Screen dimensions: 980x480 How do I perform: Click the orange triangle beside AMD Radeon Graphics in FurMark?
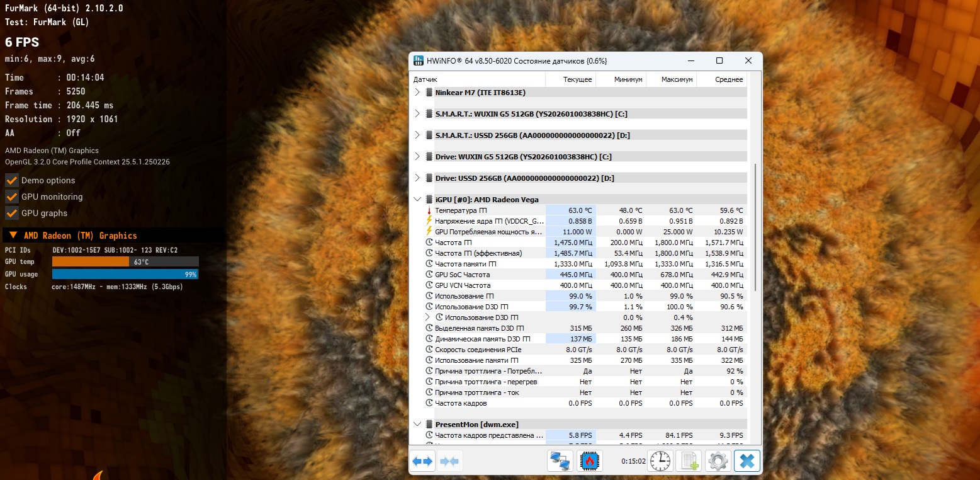pos(13,236)
